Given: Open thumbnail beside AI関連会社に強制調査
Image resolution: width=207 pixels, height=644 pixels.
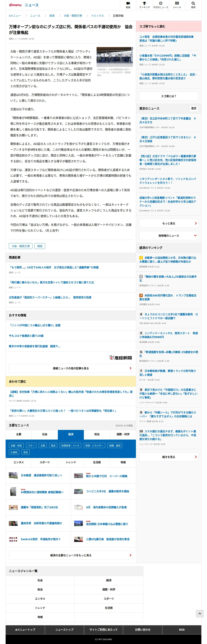Looking at the screenshot, I should (13, 491).
